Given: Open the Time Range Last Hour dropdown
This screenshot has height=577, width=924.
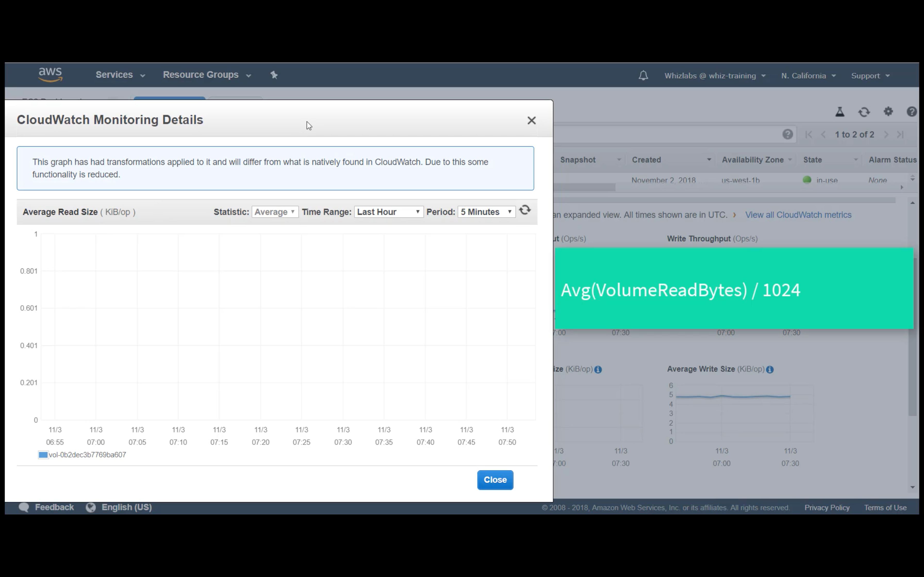Looking at the screenshot, I should click(388, 212).
